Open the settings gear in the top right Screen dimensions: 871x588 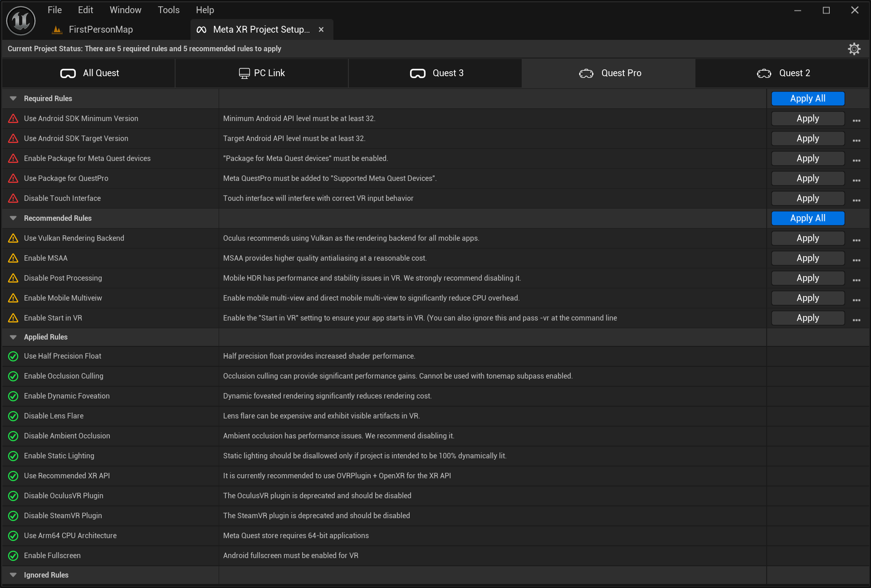[855, 49]
